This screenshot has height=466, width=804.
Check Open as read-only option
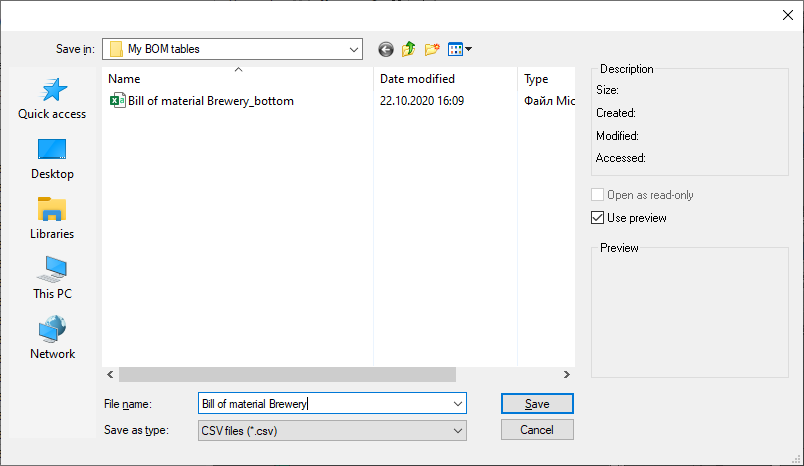(x=597, y=195)
